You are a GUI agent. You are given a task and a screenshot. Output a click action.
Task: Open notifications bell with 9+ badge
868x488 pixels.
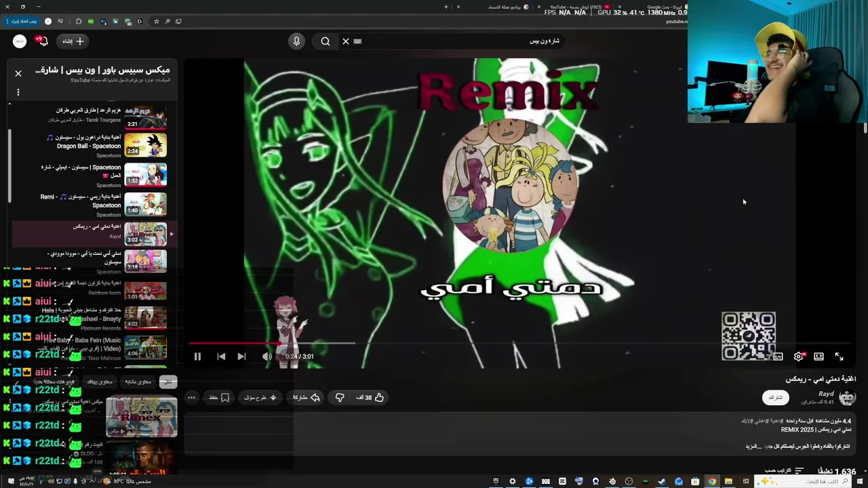click(41, 41)
